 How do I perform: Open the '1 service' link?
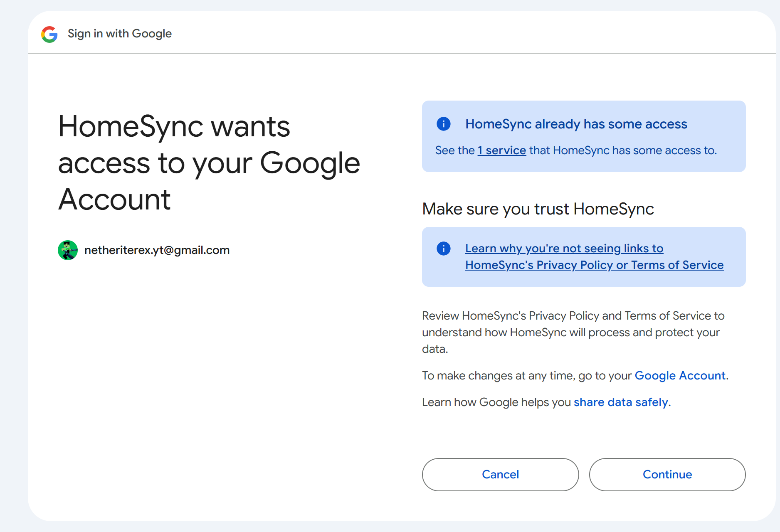[x=502, y=150]
